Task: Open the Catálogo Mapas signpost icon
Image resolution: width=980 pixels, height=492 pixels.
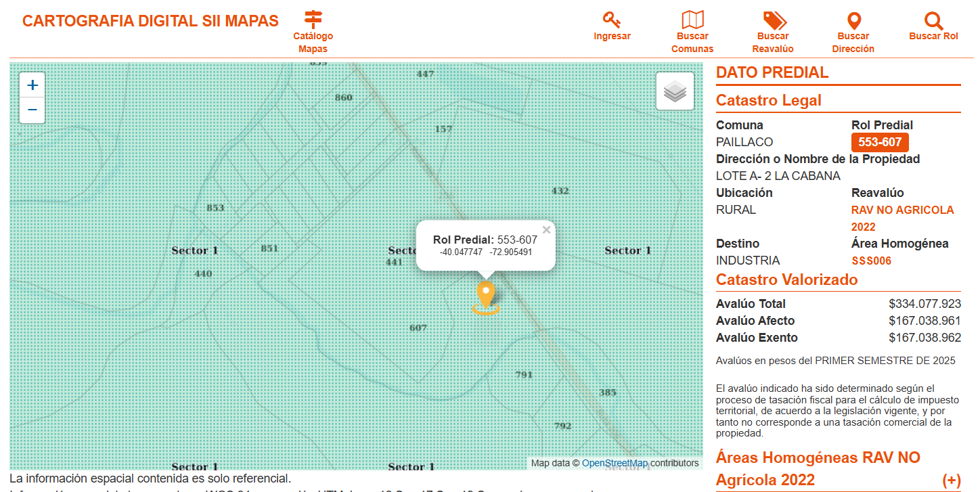Action: (313, 20)
